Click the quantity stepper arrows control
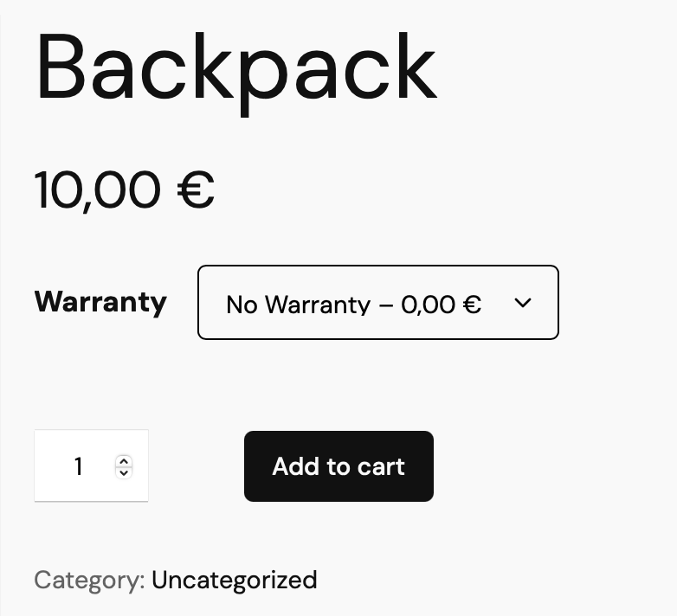The height and width of the screenshot is (616, 677). point(124,467)
